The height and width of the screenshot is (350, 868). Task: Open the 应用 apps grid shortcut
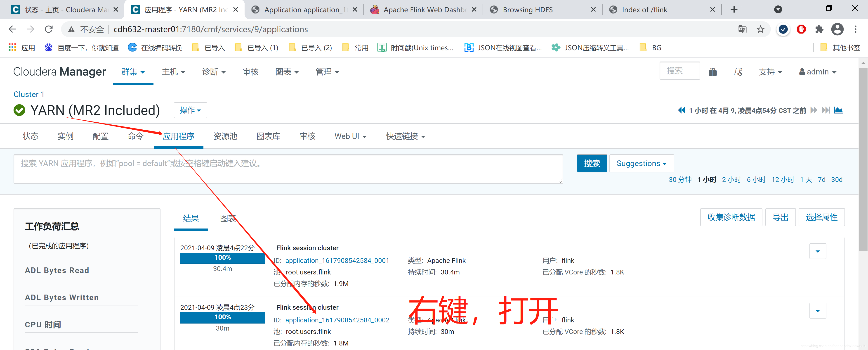(x=22, y=48)
